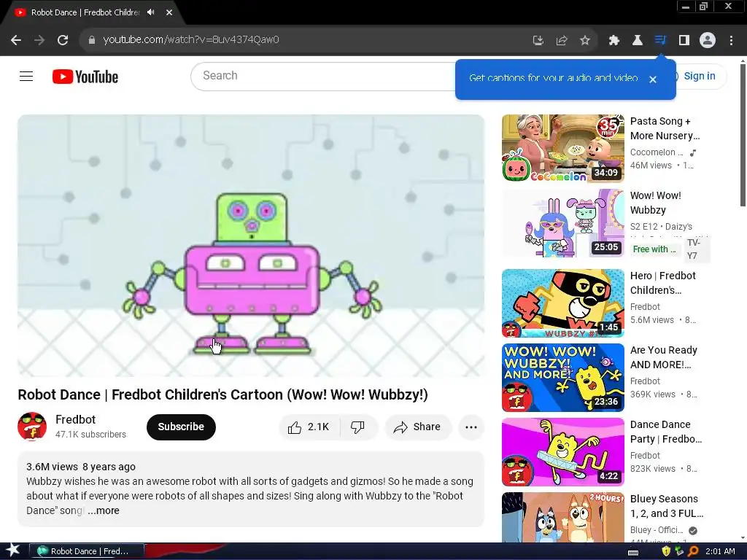Open the Extensions puzzle icon
The width and height of the screenshot is (747, 560).
tap(614, 40)
